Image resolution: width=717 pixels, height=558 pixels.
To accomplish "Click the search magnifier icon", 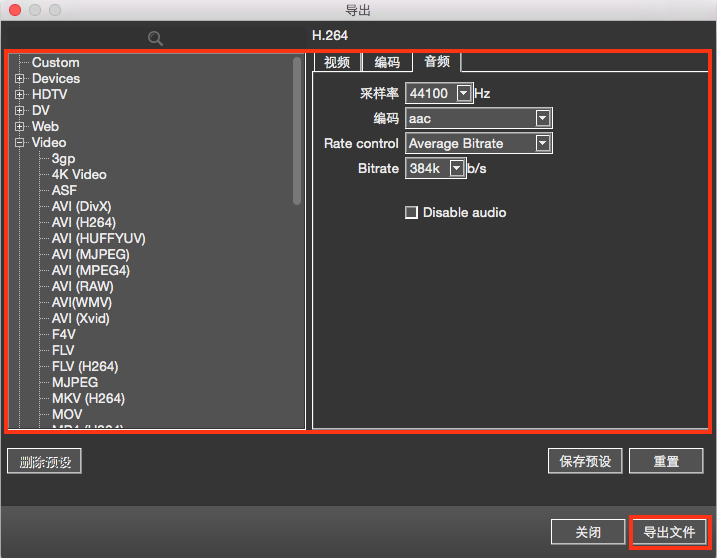I will 155,38.
